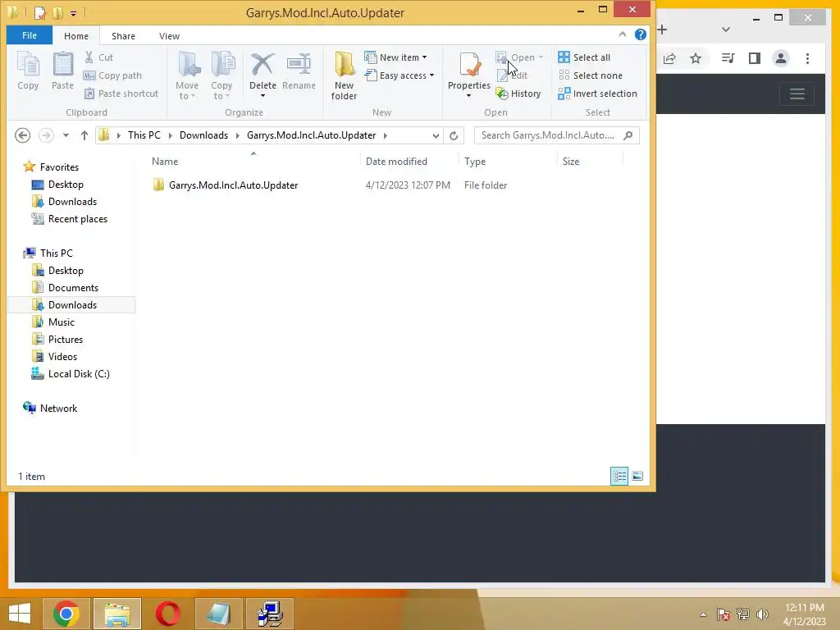Screen dimensions: 840x630
Task: Refresh the current folder view
Action: pos(454,135)
